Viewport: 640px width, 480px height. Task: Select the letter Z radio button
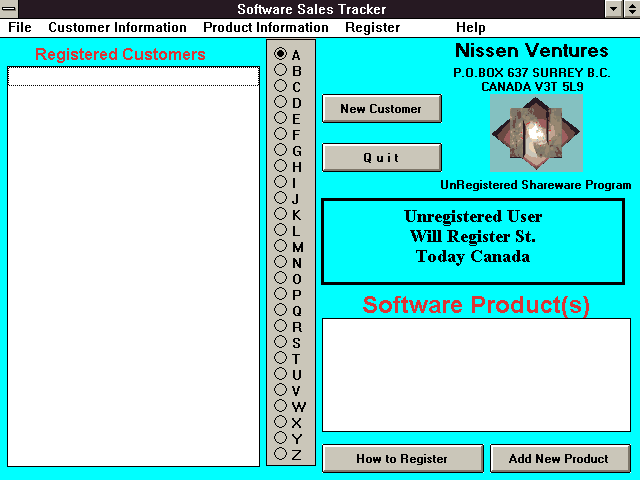tap(281, 454)
